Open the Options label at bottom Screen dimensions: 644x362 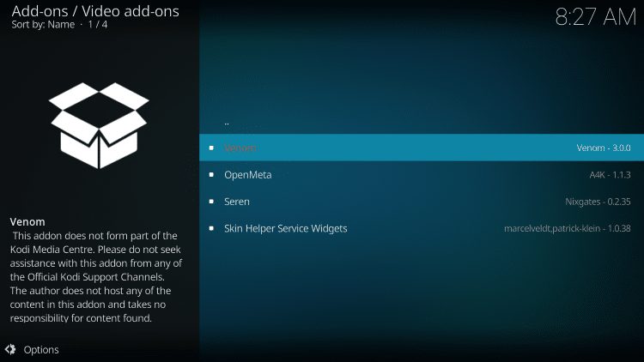[x=41, y=350]
